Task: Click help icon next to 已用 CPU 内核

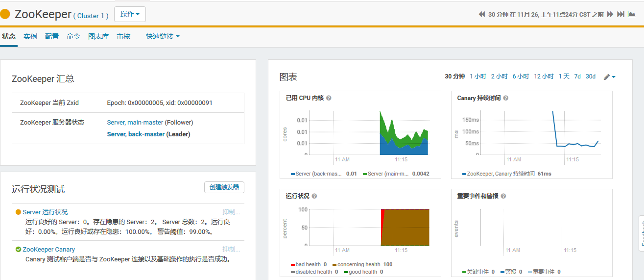Action: pos(329,98)
